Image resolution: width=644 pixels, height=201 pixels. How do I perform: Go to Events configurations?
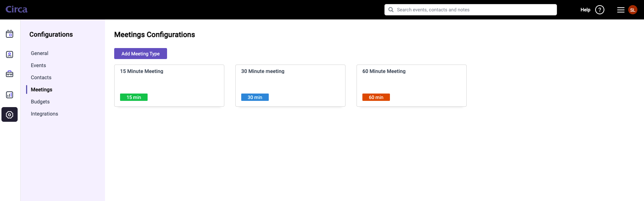coord(39,65)
